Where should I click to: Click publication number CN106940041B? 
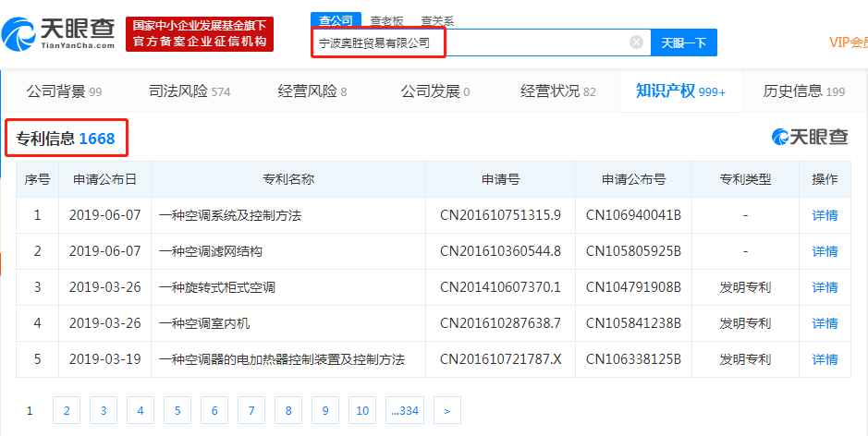click(x=633, y=215)
